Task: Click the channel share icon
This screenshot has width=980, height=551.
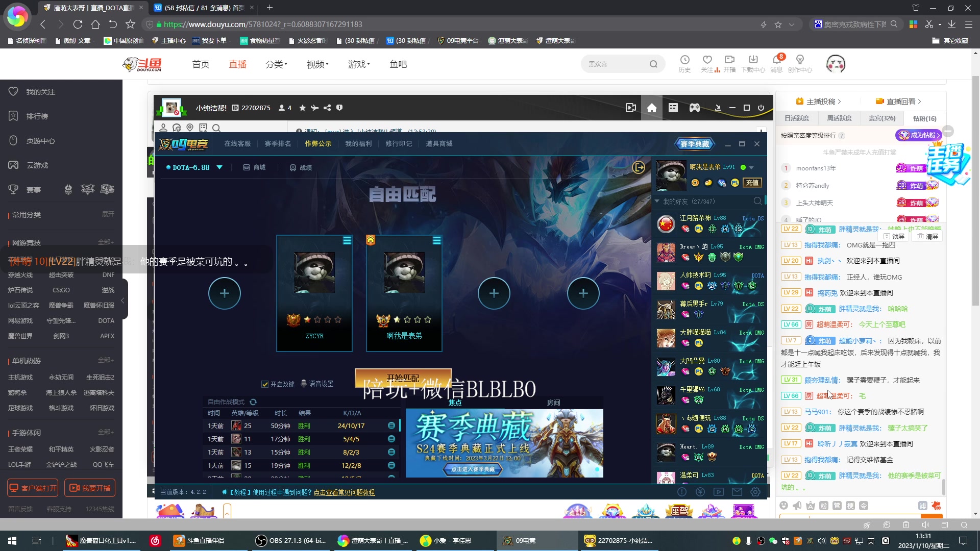Action: (327, 108)
